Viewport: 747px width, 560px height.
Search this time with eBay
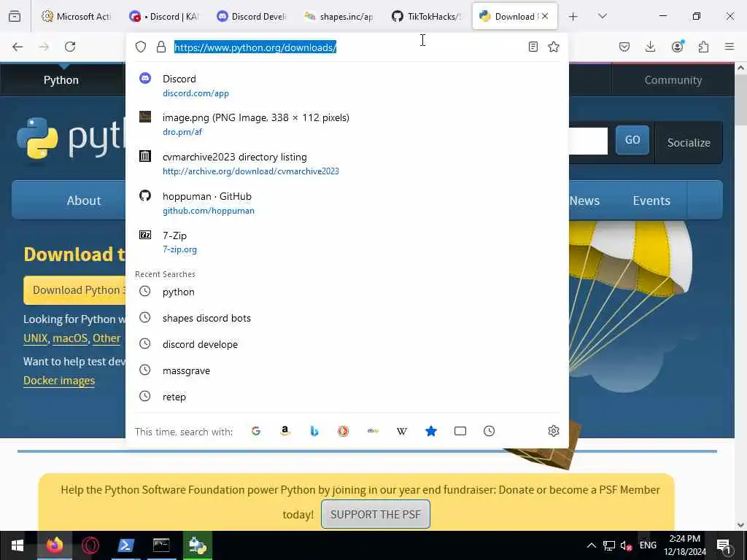[x=373, y=431]
